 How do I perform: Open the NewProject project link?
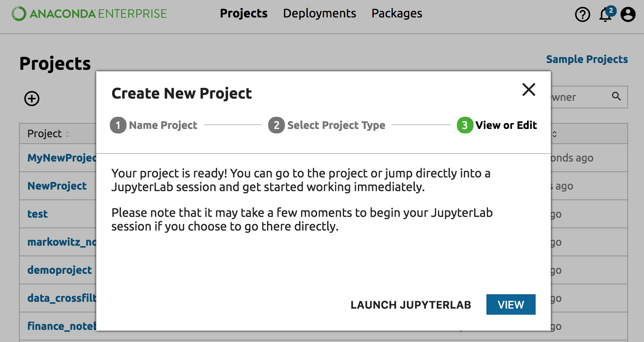[57, 186]
